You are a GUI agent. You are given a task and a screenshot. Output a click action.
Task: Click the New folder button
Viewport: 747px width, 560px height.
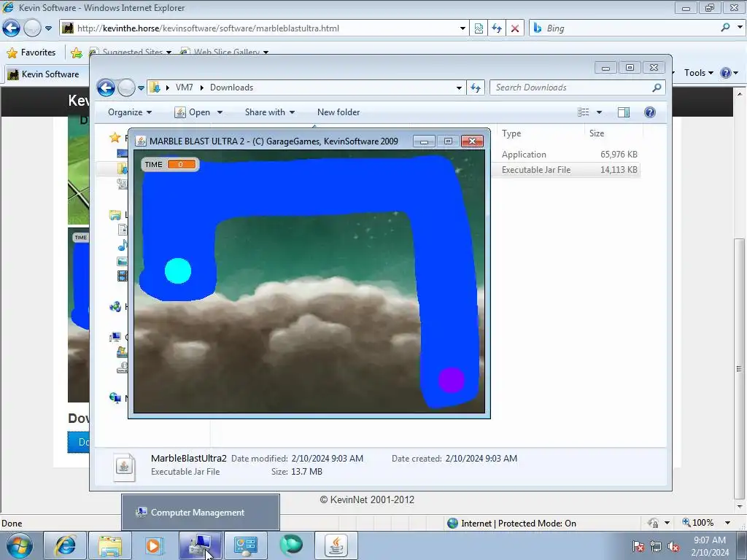pyautogui.click(x=338, y=112)
